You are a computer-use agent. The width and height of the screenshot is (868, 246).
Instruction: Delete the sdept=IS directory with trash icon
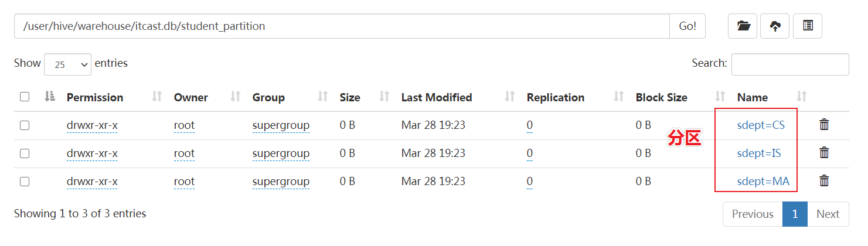[824, 153]
